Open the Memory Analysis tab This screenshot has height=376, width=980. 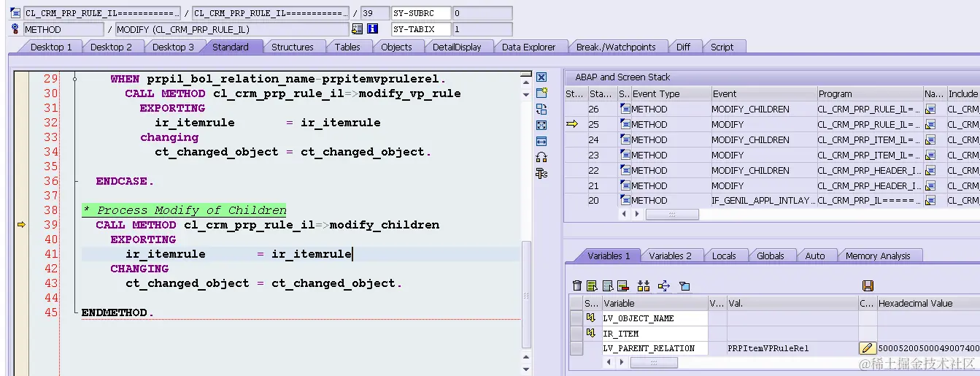pos(878,256)
